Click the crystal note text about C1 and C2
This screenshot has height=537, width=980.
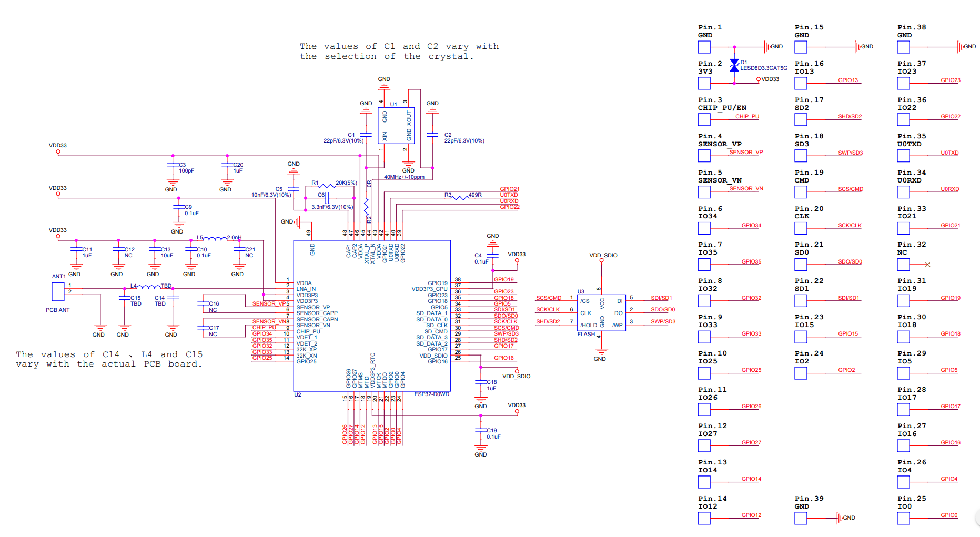coord(399,51)
